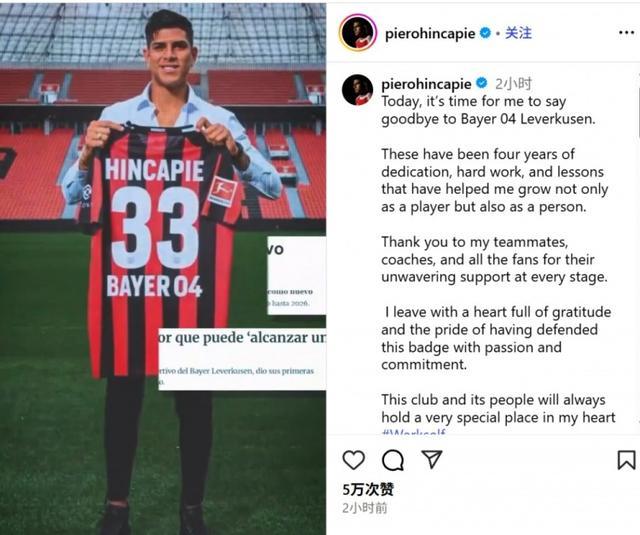Open comments with the speech bubble icon

(x=393, y=460)
